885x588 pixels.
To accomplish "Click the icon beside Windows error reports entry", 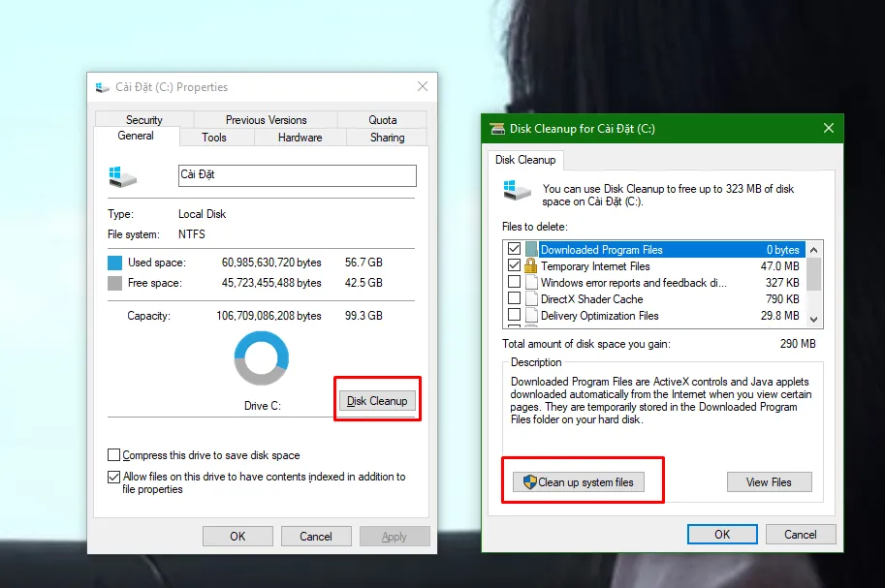I will [x=529, y=282].
